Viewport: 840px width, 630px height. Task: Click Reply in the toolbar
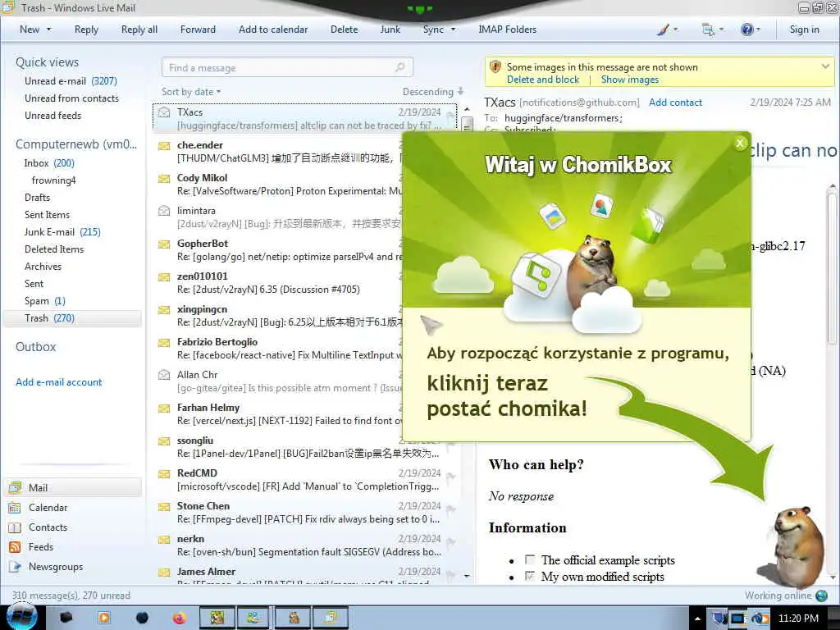coord(86,30)
